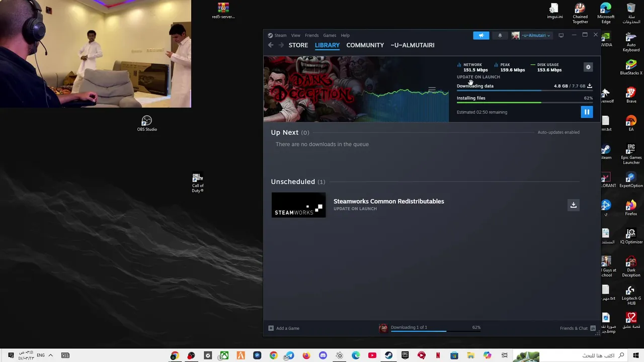Image resolution: width=644 pixels, height=362 pixels.
Task: Pause the Dark Deception download
Action: point(587,112)
